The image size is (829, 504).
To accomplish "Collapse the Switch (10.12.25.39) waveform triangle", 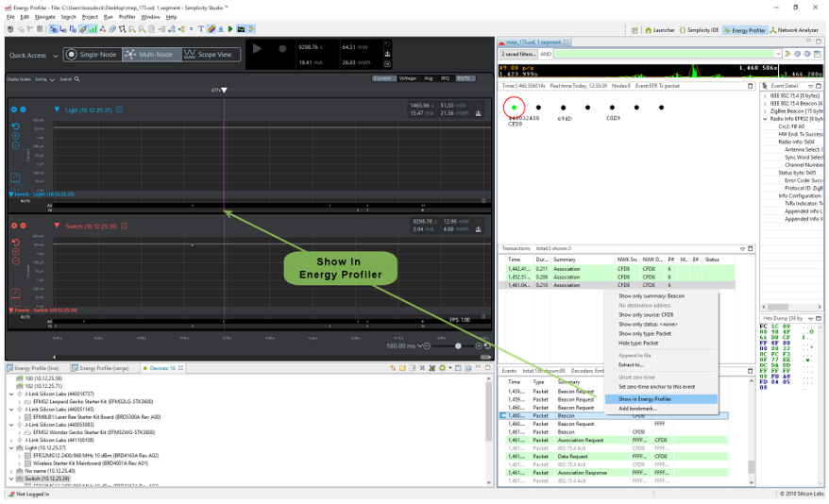I will (57, 226).
